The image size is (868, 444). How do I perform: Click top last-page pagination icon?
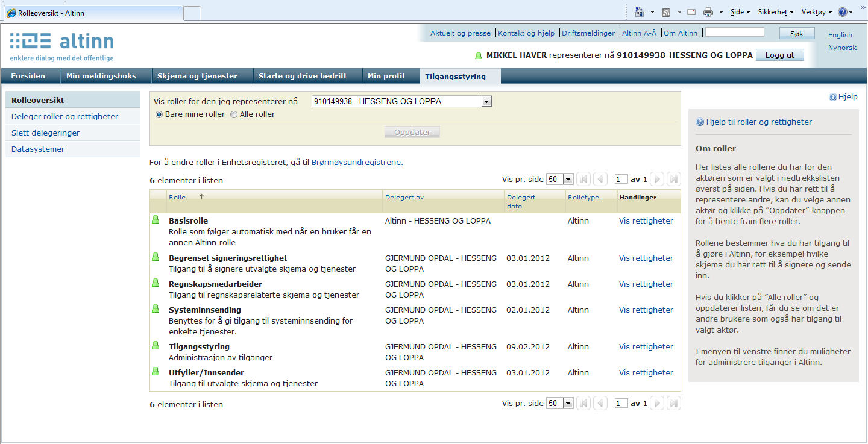[674, 179]
